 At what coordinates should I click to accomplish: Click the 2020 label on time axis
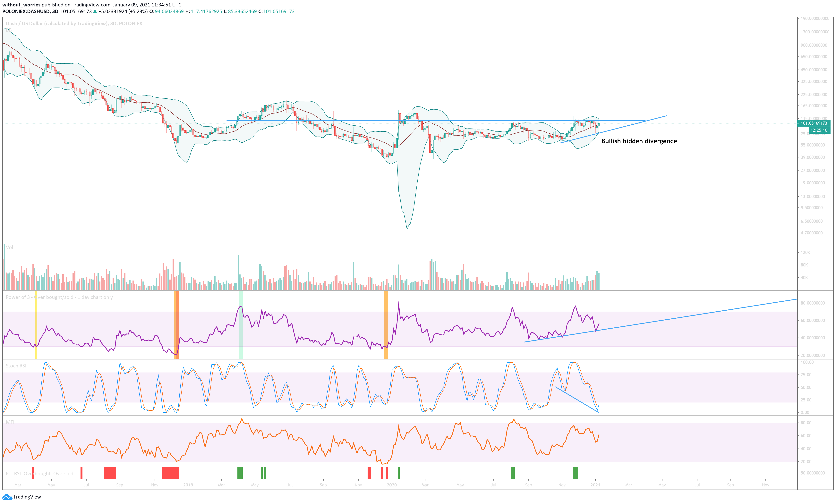pyautogui.click(x=392, y=485)
